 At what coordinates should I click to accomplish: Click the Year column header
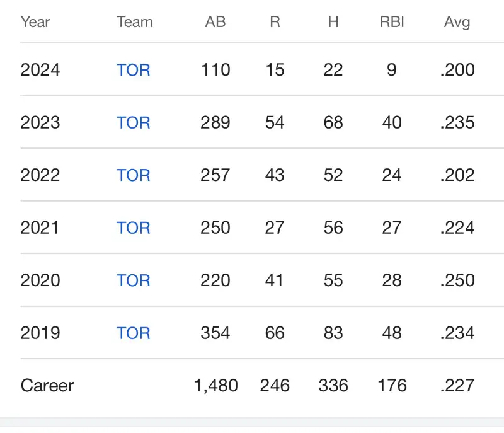pyautogui.click(x=35, y=22)
